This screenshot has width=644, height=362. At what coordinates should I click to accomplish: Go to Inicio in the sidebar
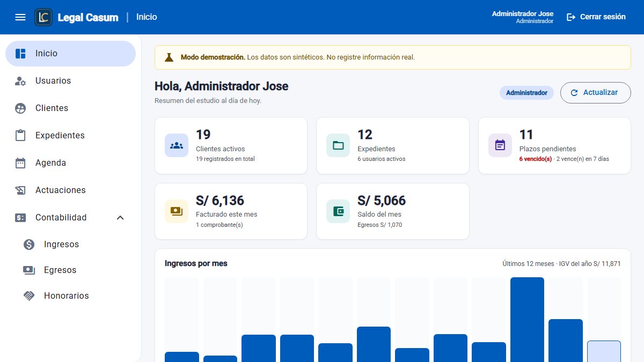click(x=70, y=54)
